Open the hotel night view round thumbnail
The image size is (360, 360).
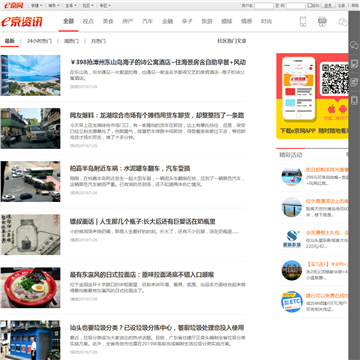(x=292, y=270)
